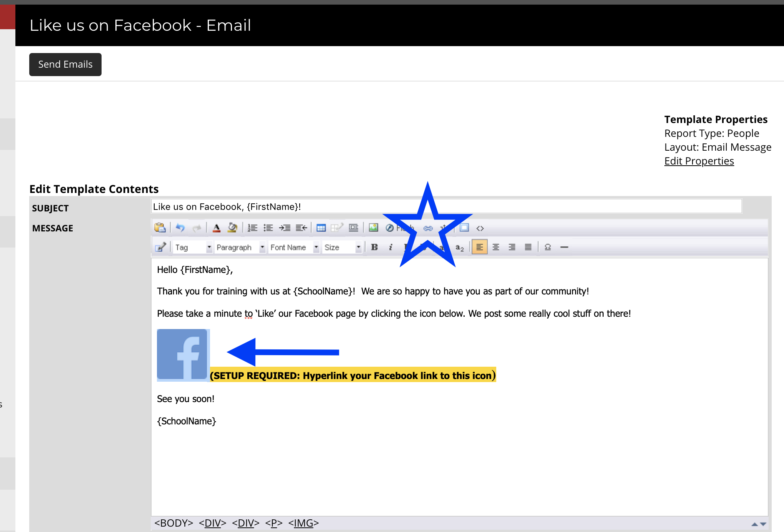Toggle left text alignment button
Viewport: 784px width, 532px height.
(479, 247)
